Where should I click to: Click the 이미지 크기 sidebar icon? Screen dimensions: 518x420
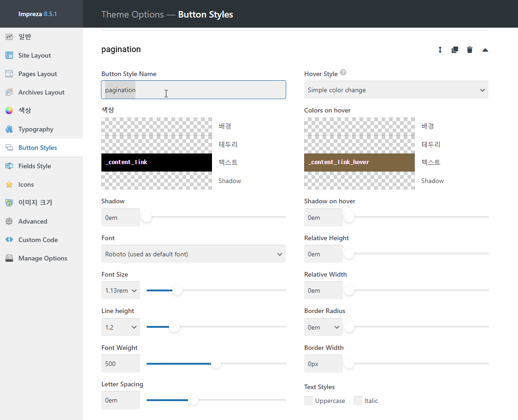[9, 202]
